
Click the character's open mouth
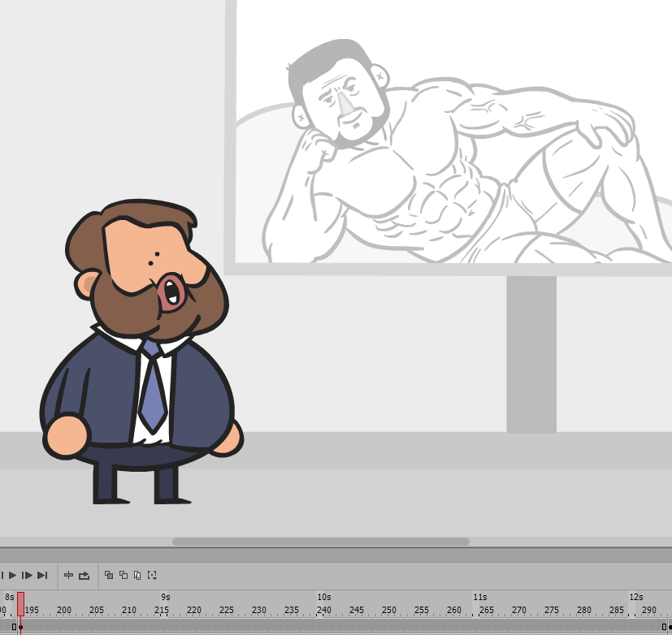point(171,292)
